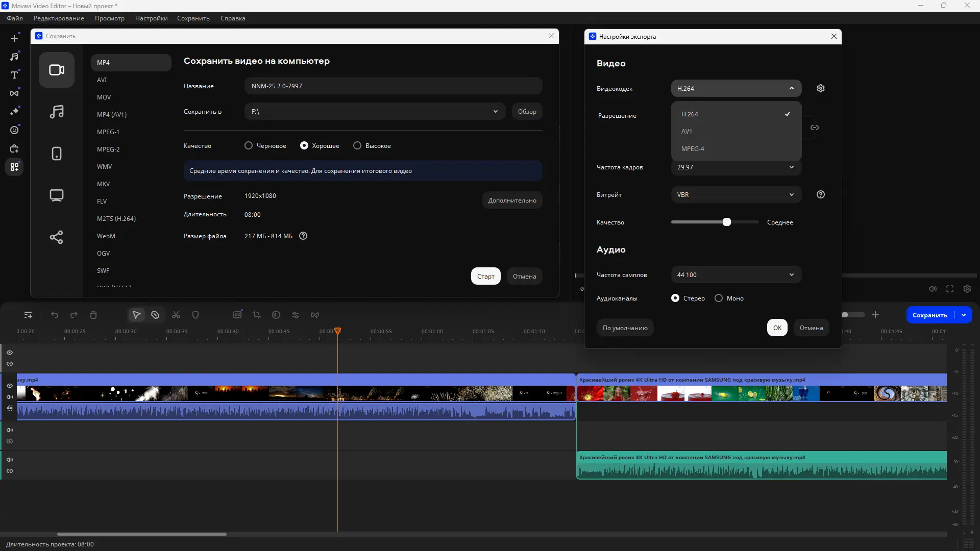The width and height of the screenshot is (980, 551).
Task: Click the share/upload online icon
Action: pos(57,237)
